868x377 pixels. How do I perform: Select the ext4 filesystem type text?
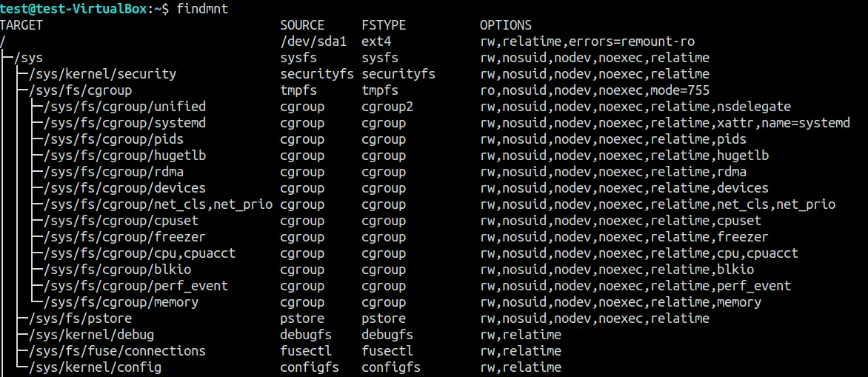coord(376,41)
